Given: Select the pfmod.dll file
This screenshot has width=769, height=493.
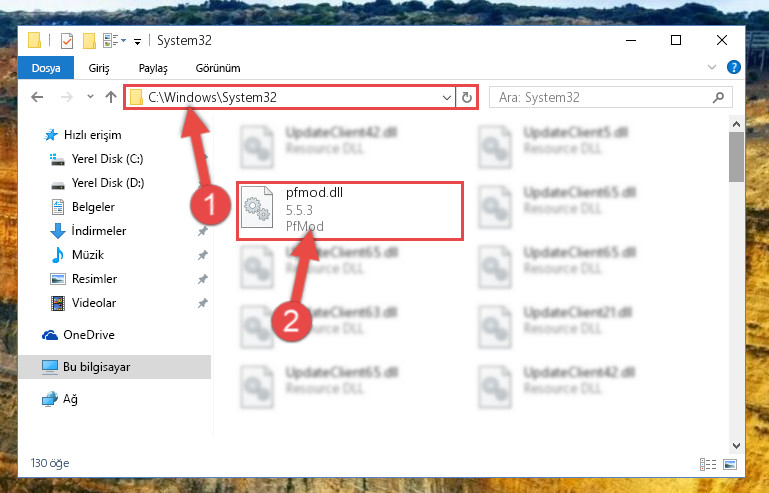Looking at the screenshot, I should coord(350,210).
